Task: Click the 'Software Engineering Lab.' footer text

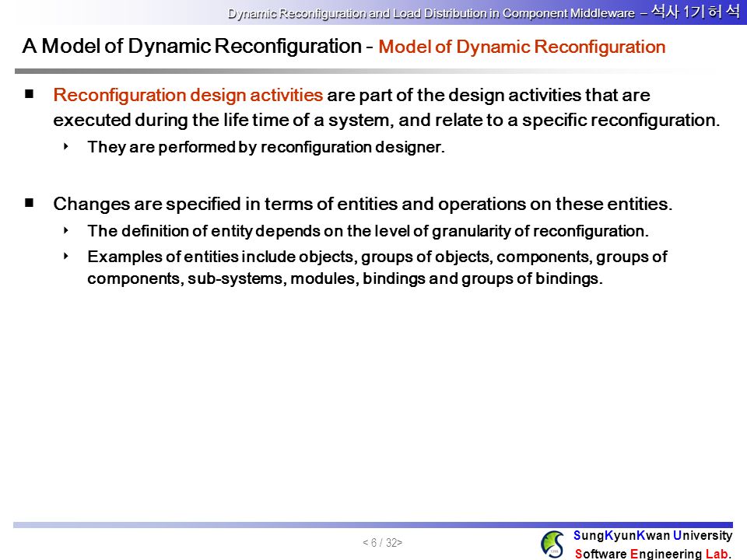Action: click(x=653, y=554)
